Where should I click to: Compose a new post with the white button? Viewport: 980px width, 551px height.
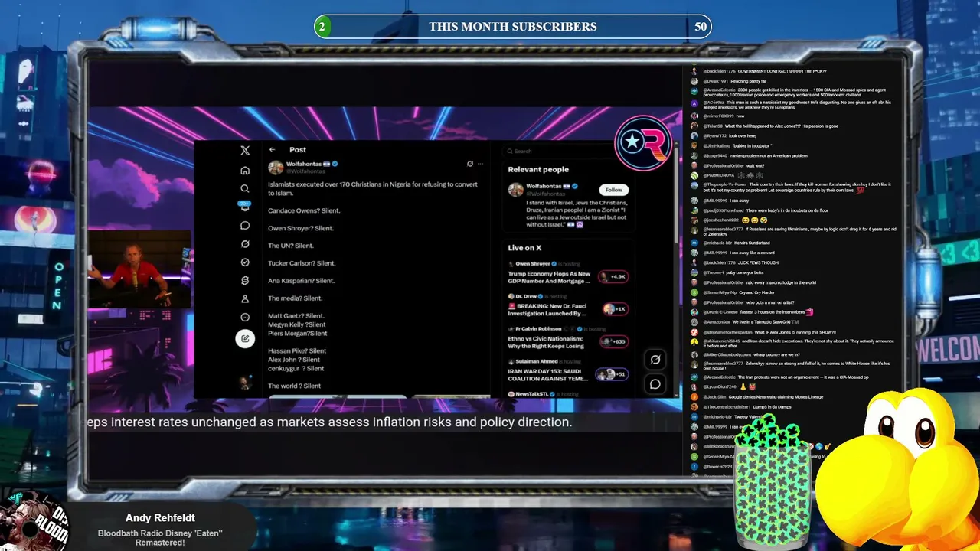click(x=245, y=338)
